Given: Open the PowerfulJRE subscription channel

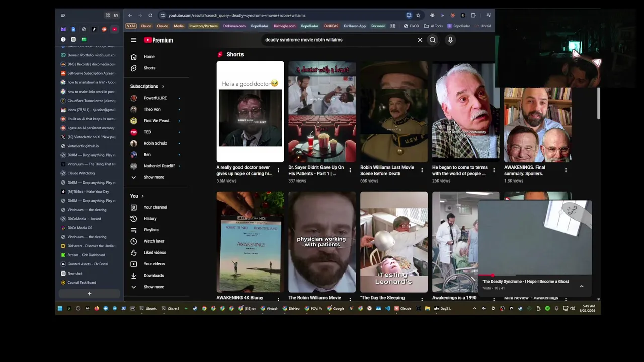Looking at the screenshot, I should pos(155,98).
